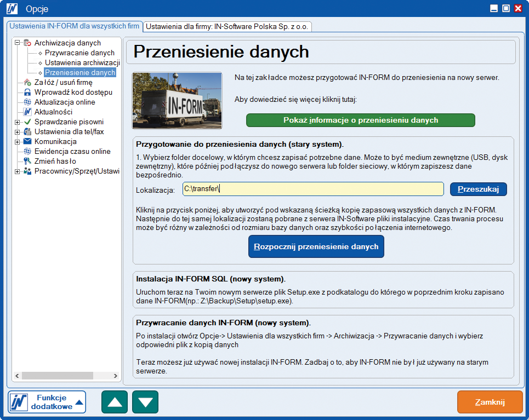Expand the Ustawienia dla tel/fax node
Screen dimensions: 529x420
click(x=18, y=131)
